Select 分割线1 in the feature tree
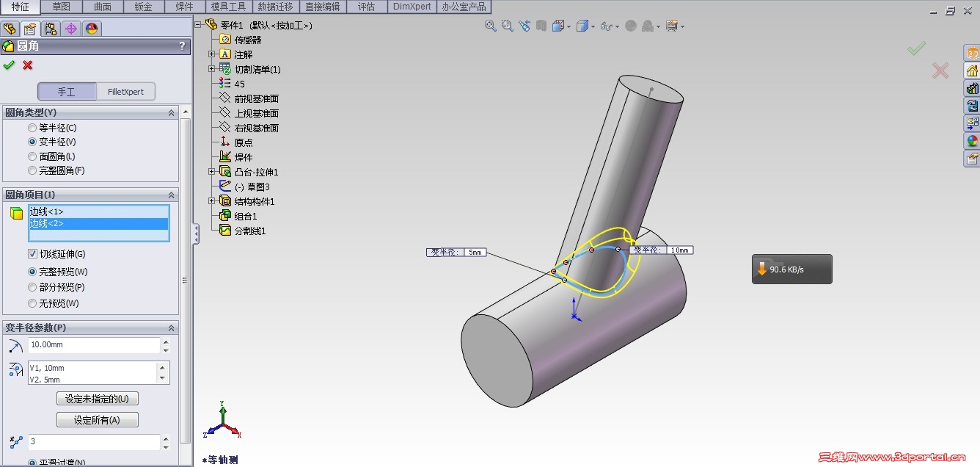This screenshot has width=980, height=467. pos(249,231)
